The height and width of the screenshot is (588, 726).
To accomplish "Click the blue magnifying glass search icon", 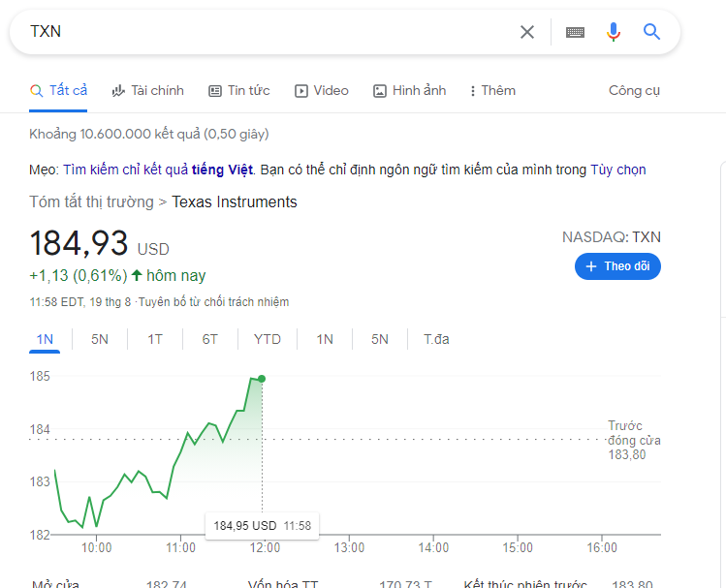I will 651,32.
